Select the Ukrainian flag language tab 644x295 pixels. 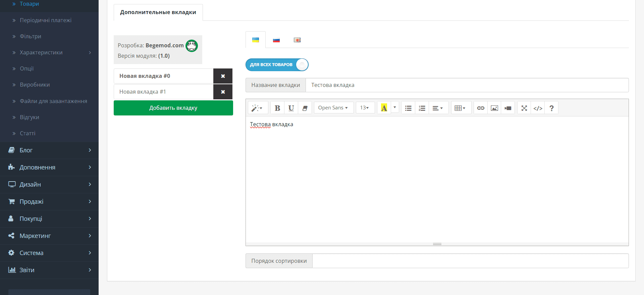[x=256, y=40]
